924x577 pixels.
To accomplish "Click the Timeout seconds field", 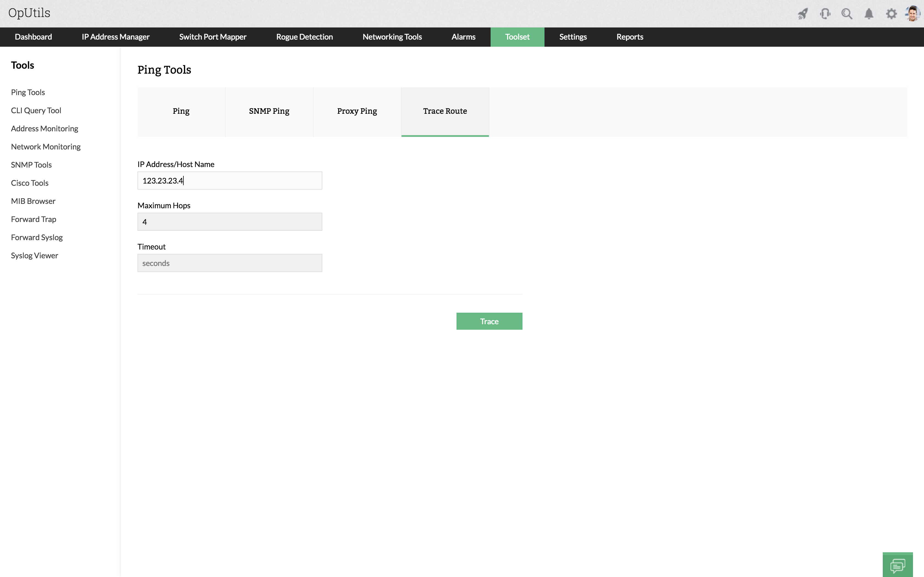I will (x=229, y=263).
